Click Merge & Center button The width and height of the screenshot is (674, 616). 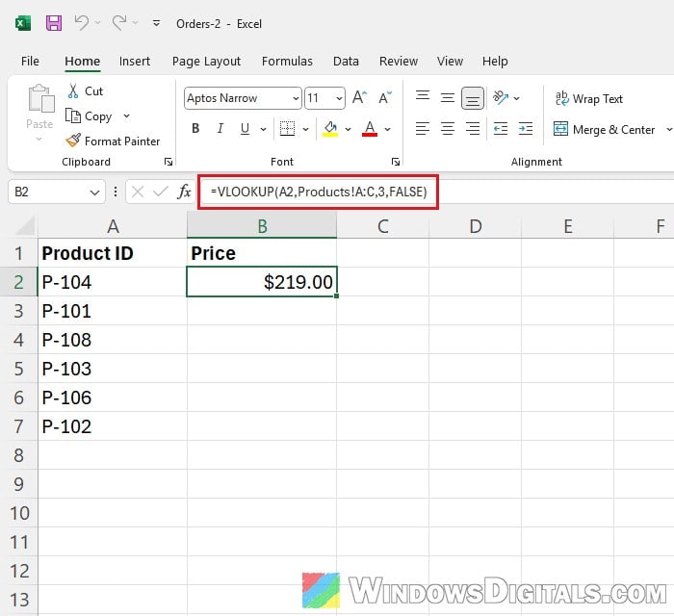click(604, 129)
